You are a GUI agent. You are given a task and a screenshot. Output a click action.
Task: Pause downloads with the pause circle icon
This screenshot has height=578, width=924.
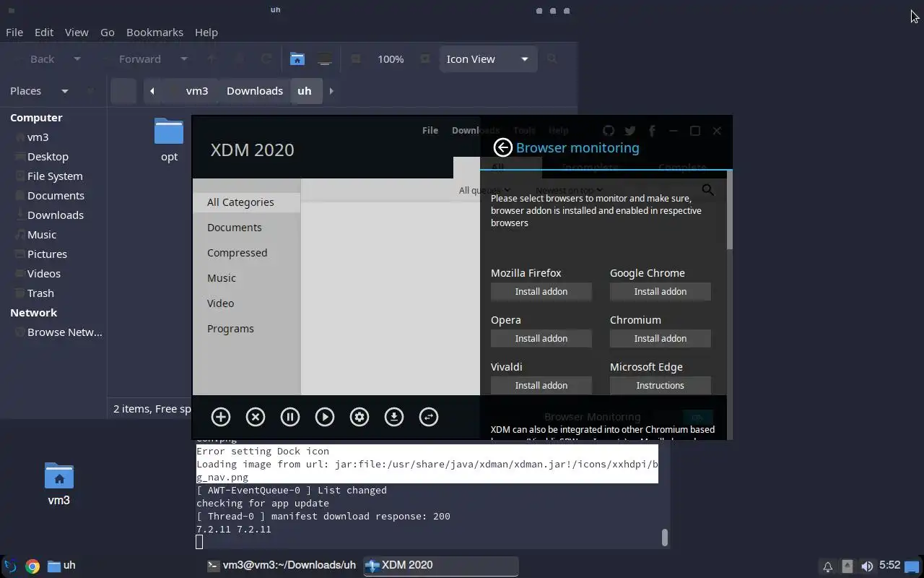click(290, 417)
